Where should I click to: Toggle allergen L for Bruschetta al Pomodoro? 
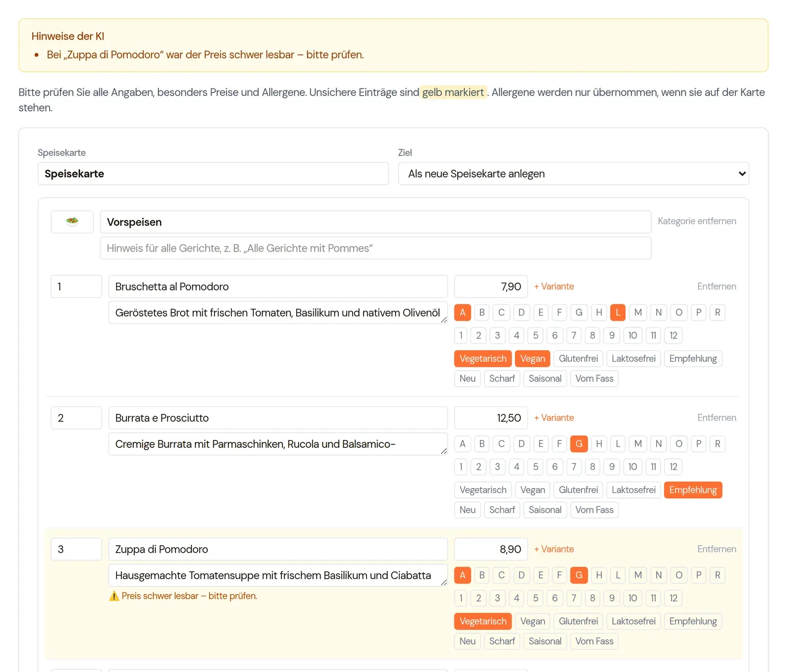[618, 312]
